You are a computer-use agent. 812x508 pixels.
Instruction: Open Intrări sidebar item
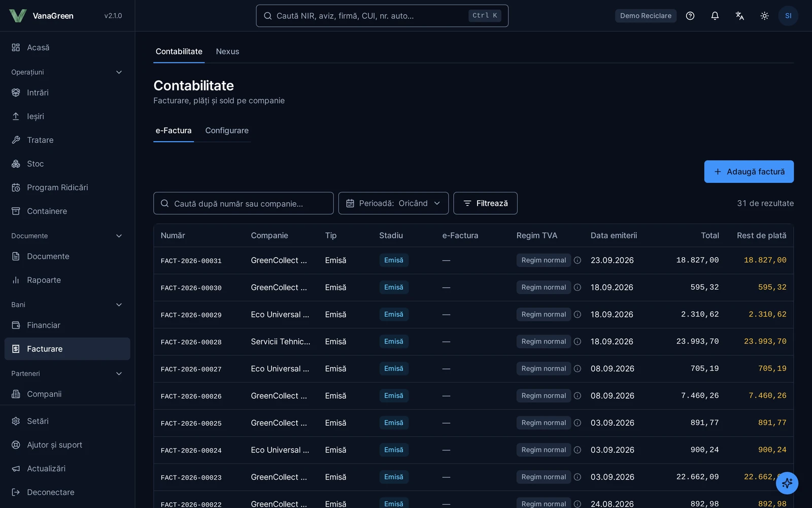coord(67,92)
